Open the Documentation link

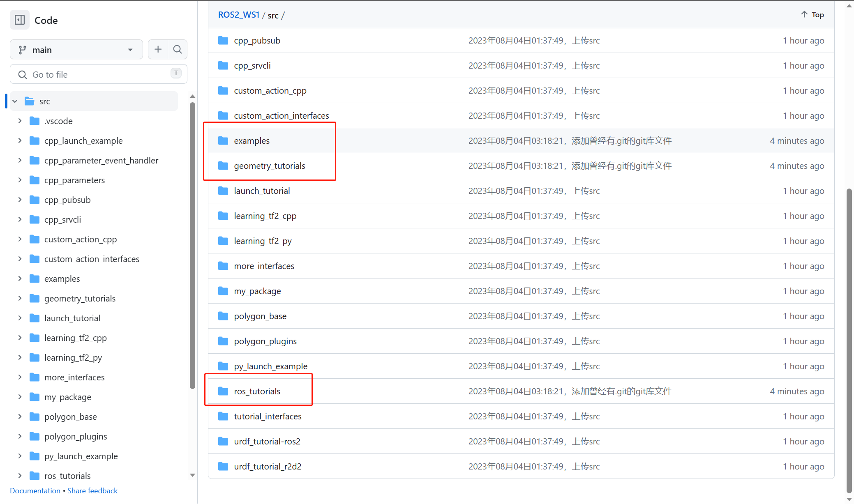point(35,490)
